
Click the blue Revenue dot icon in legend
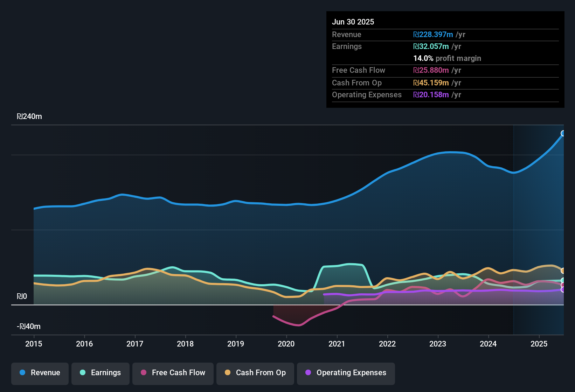tap(22, 373)
